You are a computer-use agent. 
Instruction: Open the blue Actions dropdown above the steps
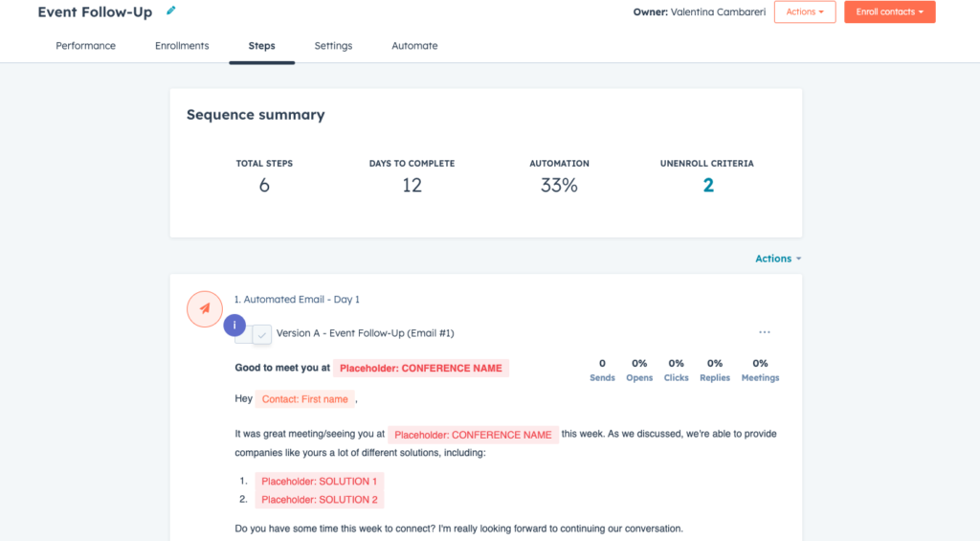point(778,259)
